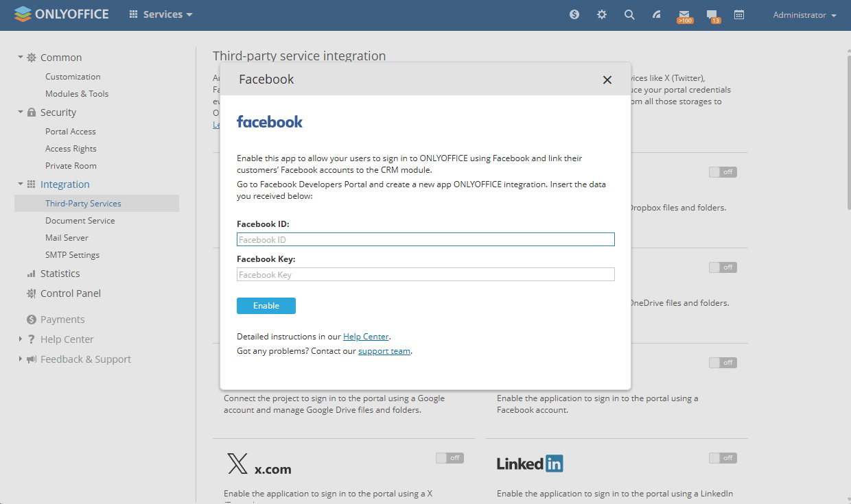Click the LinkedIn logo
The width and height of the screenshot is (851, 504).
[530, 464]
